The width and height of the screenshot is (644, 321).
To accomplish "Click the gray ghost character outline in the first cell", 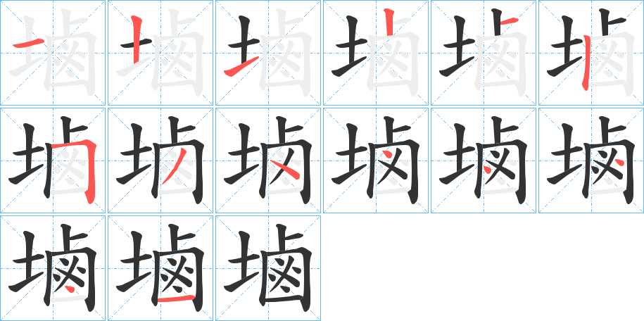I will coord(53,51).
